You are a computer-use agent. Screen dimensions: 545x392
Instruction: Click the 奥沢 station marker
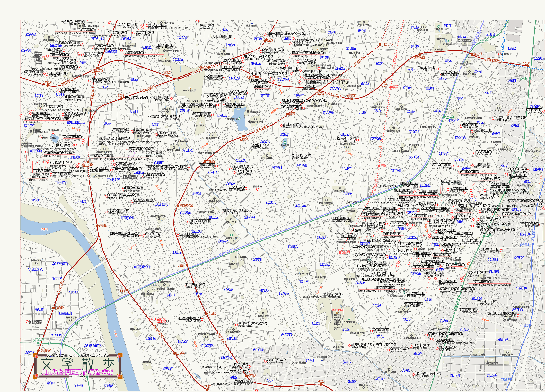(121, 99)
